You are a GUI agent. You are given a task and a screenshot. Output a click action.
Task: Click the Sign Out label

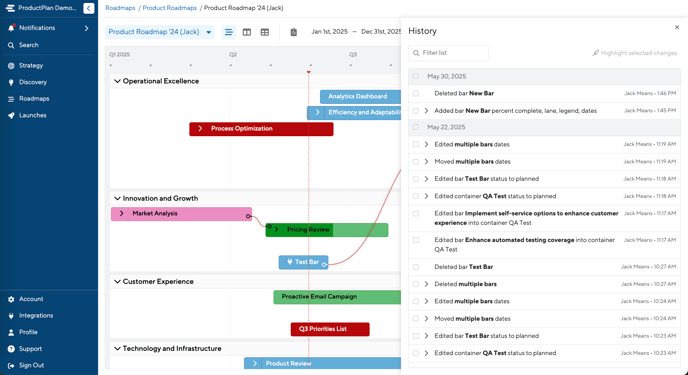pos(31,366)
